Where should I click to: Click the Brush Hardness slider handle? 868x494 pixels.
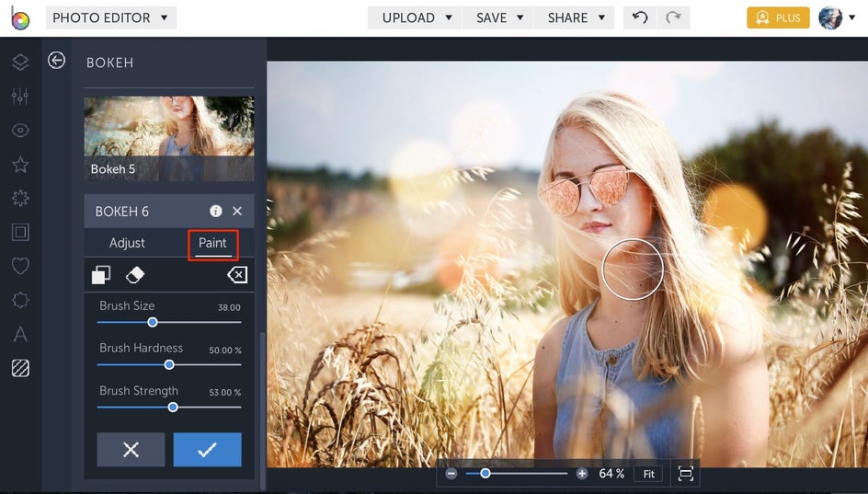[169, 364]
